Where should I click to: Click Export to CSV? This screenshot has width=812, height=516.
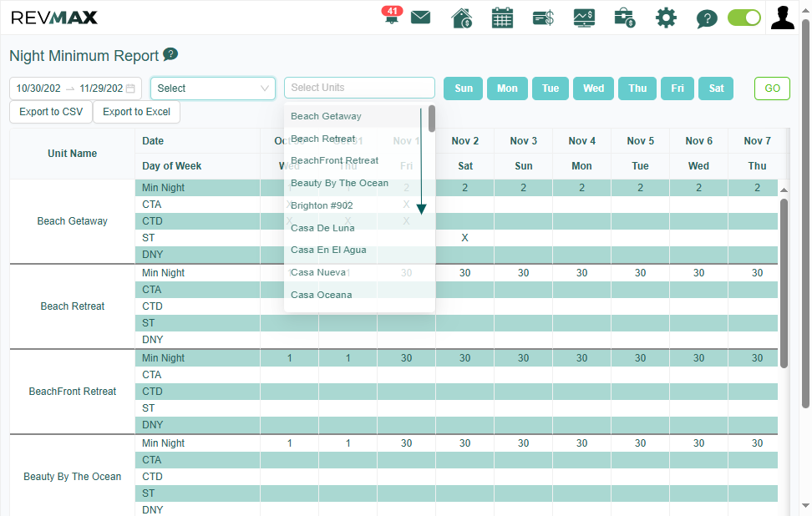tap(51, 112)
